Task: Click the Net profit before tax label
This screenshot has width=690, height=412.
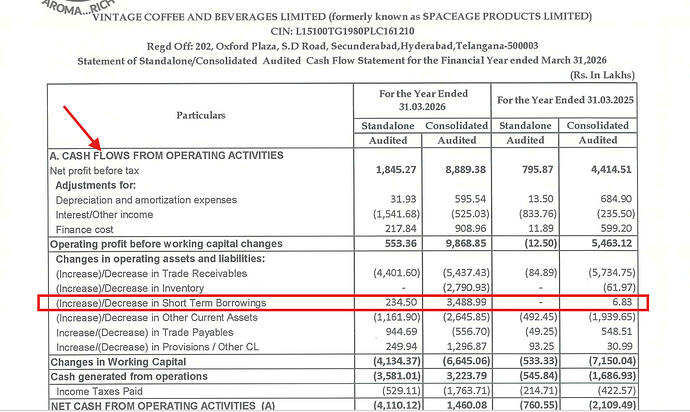Action: (x=95, y=171)
